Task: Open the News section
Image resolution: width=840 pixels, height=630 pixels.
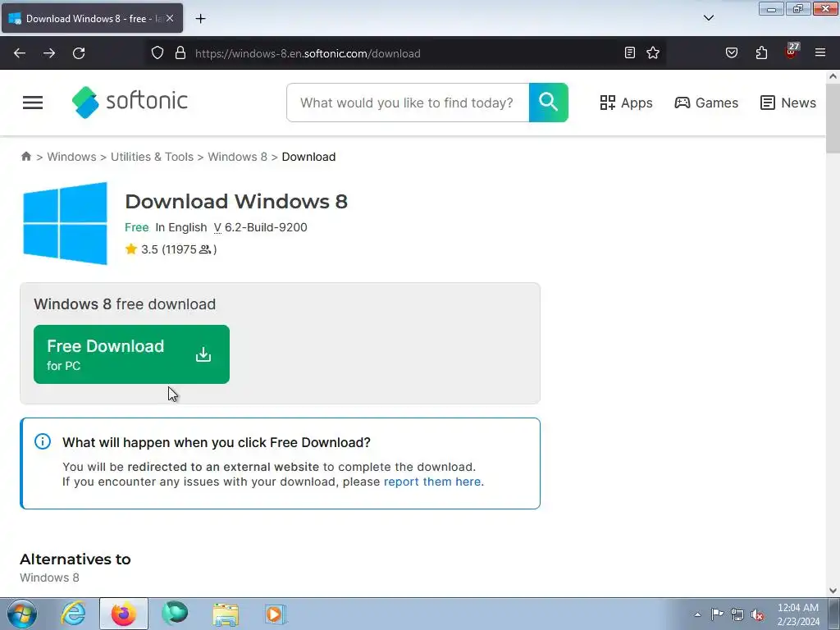Action: click(x=788, y=103)
